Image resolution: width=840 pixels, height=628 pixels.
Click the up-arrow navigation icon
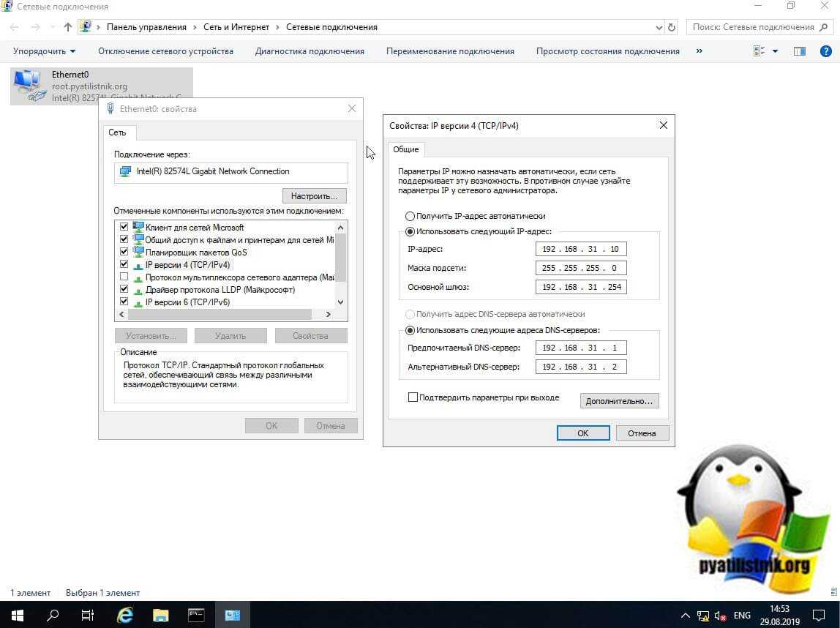coord(68,27)
